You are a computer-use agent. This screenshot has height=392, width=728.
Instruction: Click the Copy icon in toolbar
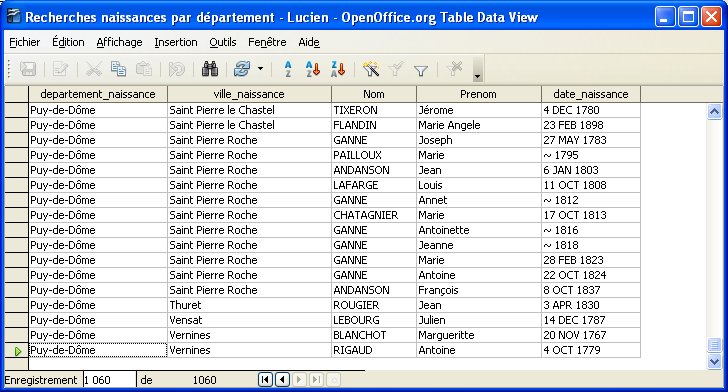(118, 69)
